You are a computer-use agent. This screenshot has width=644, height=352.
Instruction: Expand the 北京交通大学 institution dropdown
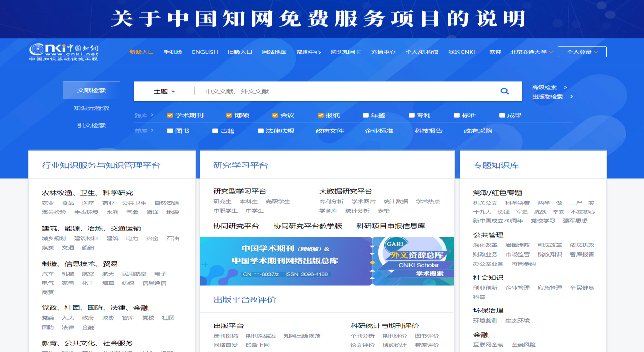coord(531,52)
